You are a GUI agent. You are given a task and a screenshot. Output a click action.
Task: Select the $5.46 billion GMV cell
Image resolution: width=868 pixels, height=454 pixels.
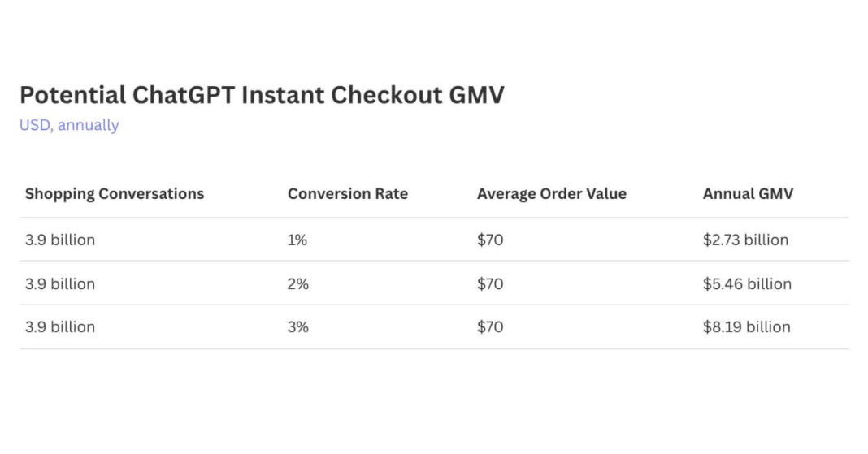(x=747, y=284)
